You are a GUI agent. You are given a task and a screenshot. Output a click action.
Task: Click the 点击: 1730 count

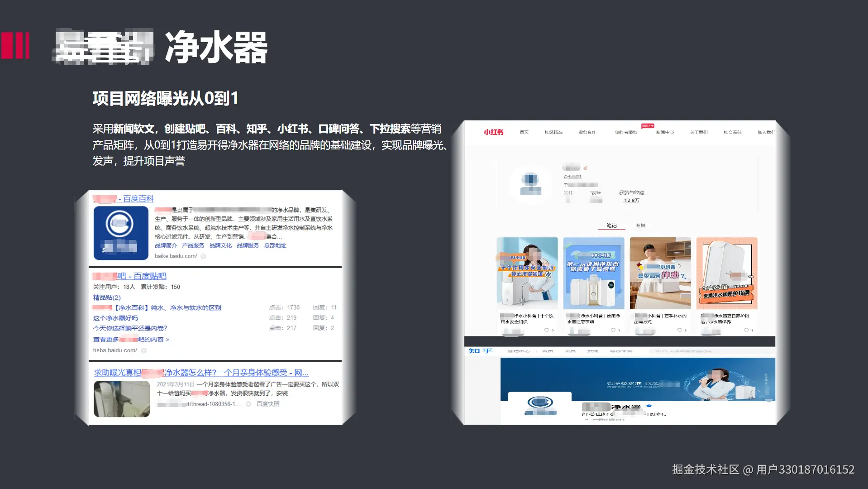point(284,307)
